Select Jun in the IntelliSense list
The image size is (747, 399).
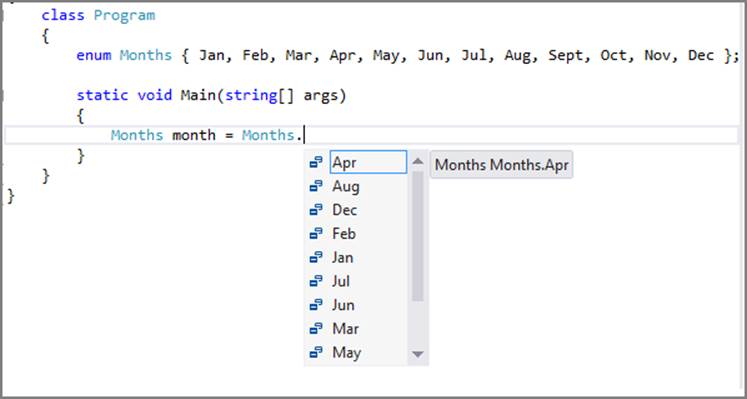[343, 305]
